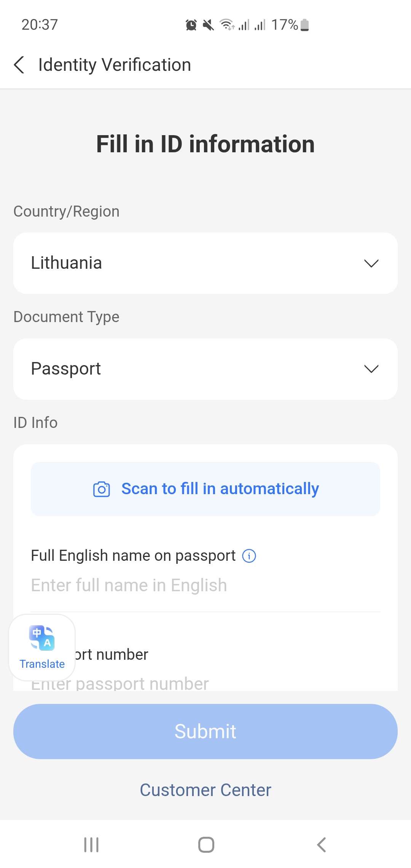
Task: Tap the back arrow next to Identity Verification
Action: 19,65
